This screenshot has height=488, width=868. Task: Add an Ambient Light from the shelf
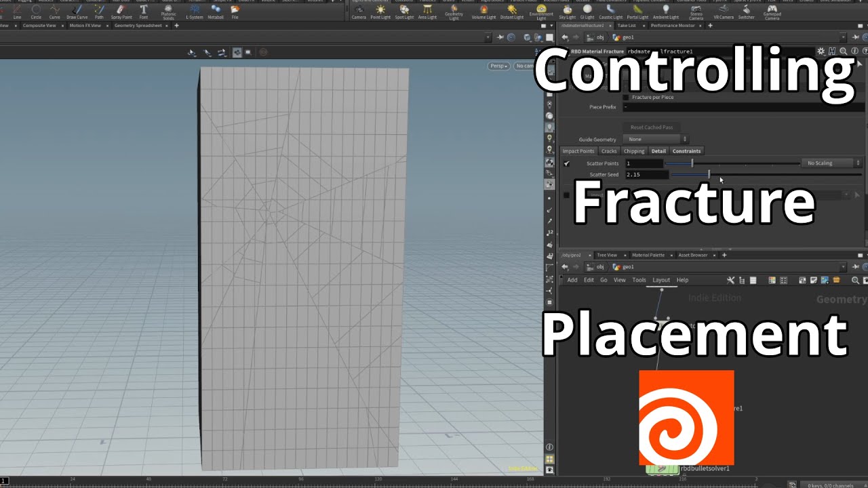(666, 12)
